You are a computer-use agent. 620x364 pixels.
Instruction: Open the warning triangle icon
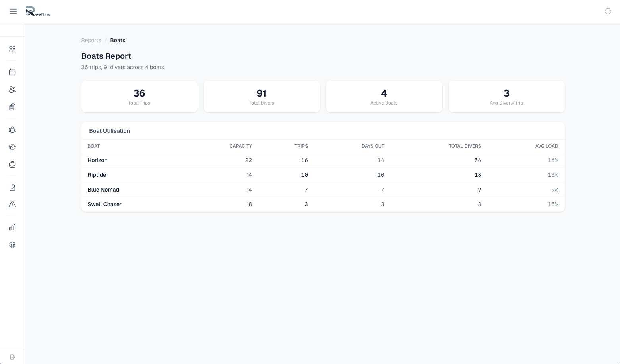12,205
